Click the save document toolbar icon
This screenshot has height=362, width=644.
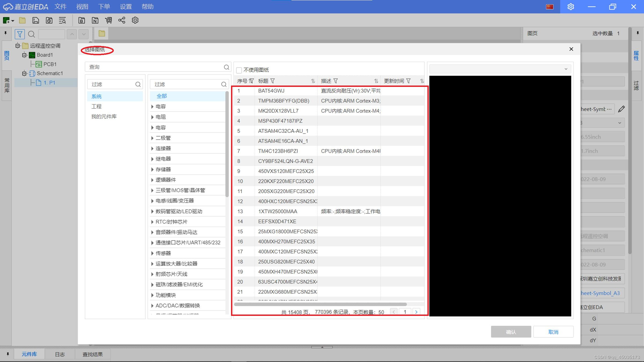(x=36, y=20)
